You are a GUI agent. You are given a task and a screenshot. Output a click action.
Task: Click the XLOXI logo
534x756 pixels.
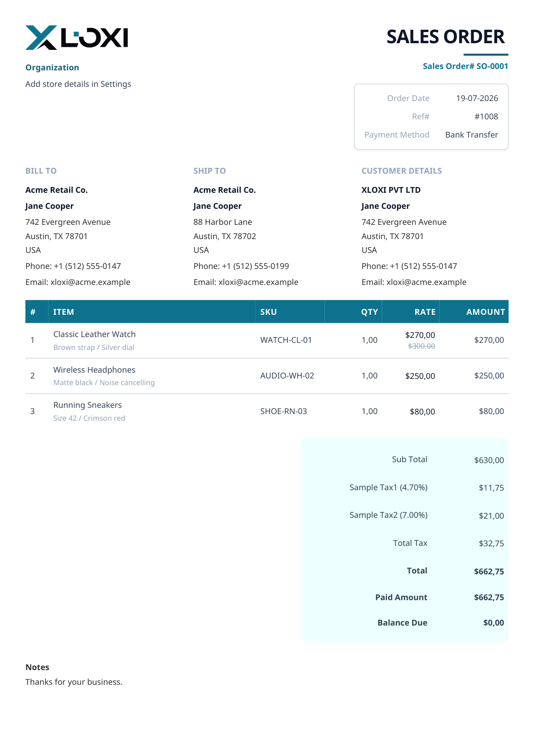77,37
